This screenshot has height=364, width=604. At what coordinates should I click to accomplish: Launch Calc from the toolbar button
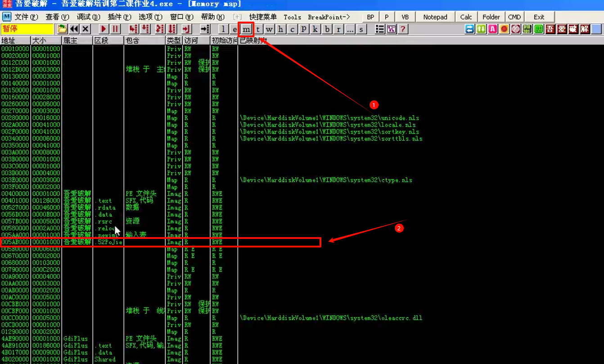466,17
